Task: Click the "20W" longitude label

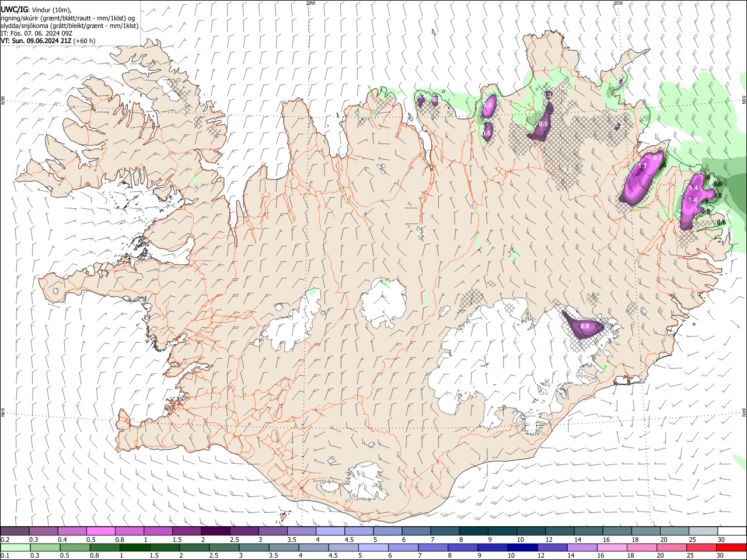Action: pyautogui.click(x=310, y=3)
